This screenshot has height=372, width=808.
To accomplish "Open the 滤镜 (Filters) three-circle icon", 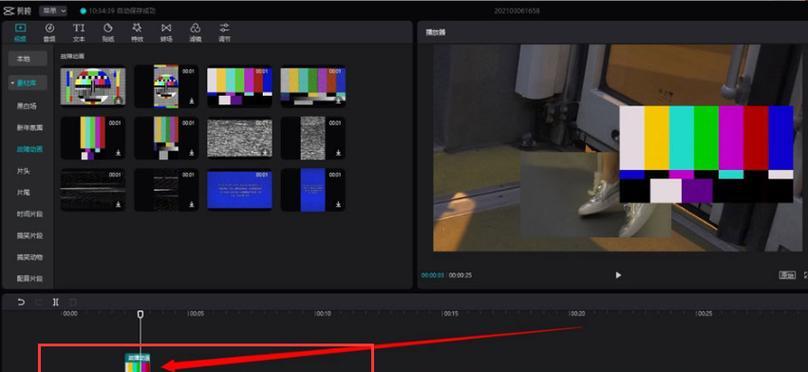I will pyautogui.click(x=195, y=32).
